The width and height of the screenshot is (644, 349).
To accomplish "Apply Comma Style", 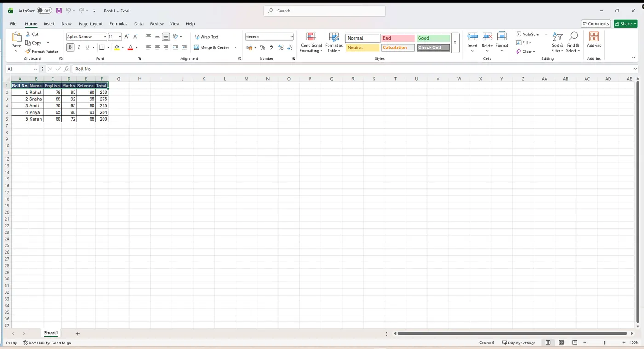I will tap(271, 47).
